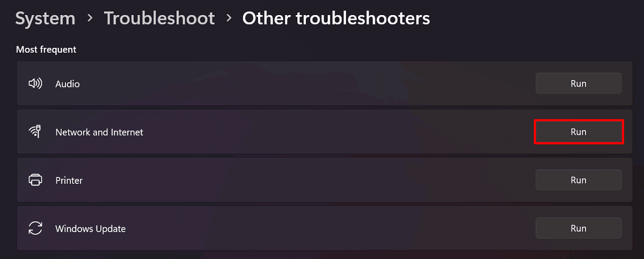Click the Most frequent section heading
This screenshot has width=644, height=259.
tap(46, 49)
